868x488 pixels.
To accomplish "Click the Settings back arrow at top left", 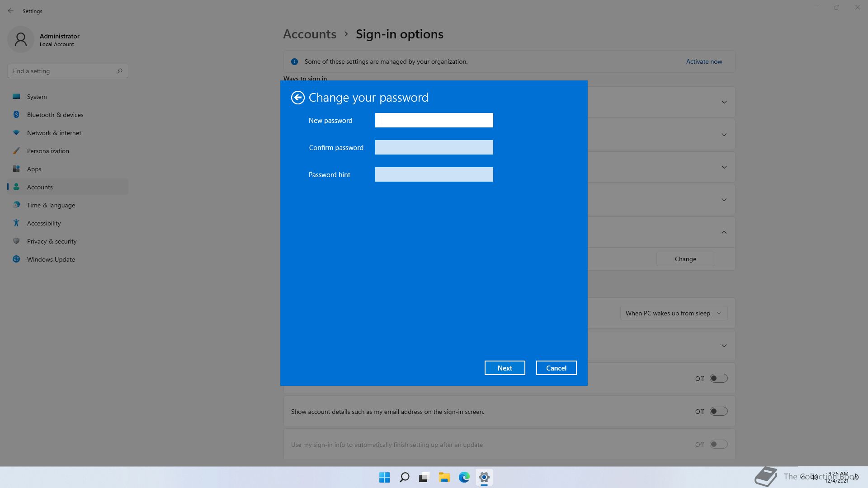I will pyautogui.click(x=11, y=11).
